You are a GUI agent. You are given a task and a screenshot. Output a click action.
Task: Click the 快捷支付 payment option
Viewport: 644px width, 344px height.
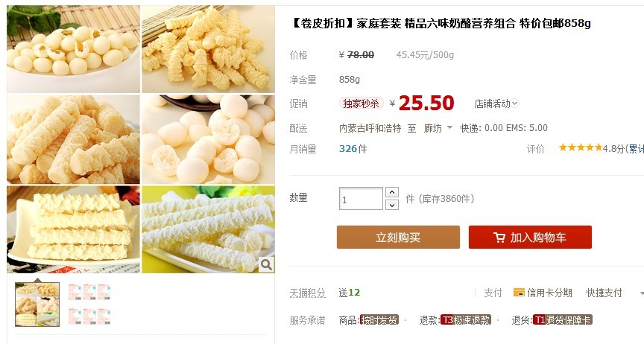(604, 293)
